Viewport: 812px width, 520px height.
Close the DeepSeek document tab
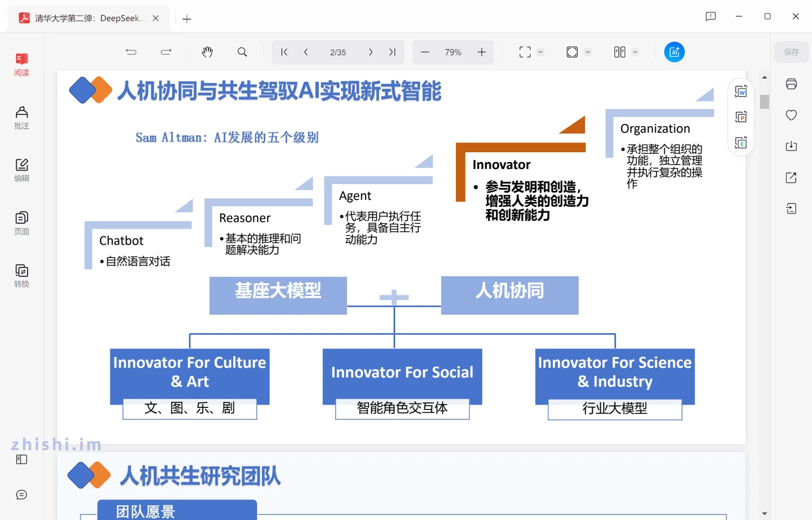pyautogui.click(x=156, y=18)
